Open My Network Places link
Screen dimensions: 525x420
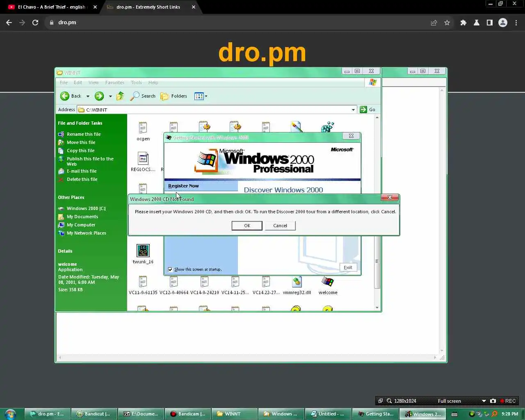86,233
